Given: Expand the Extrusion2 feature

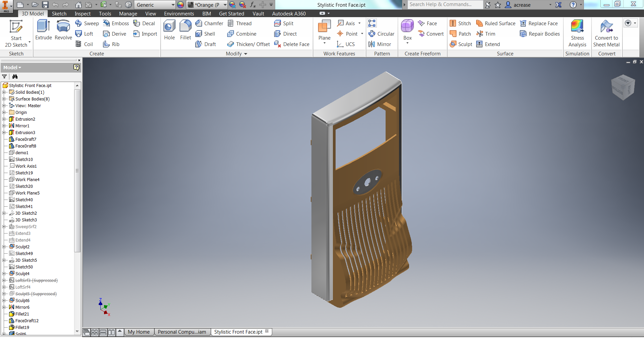Looking at the screenshot, I should (4, 119).
